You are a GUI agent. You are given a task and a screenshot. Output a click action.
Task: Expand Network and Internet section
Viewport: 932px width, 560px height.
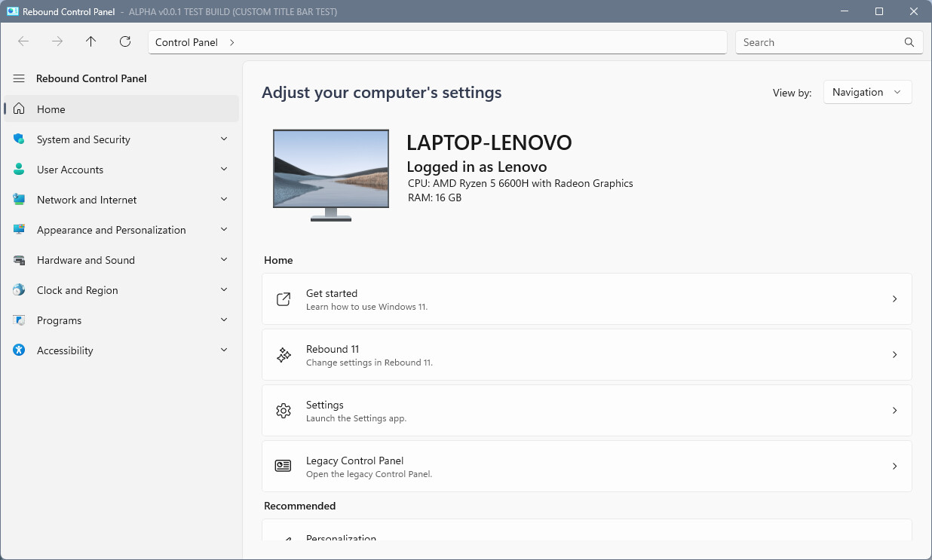click(x=224, y=200)
